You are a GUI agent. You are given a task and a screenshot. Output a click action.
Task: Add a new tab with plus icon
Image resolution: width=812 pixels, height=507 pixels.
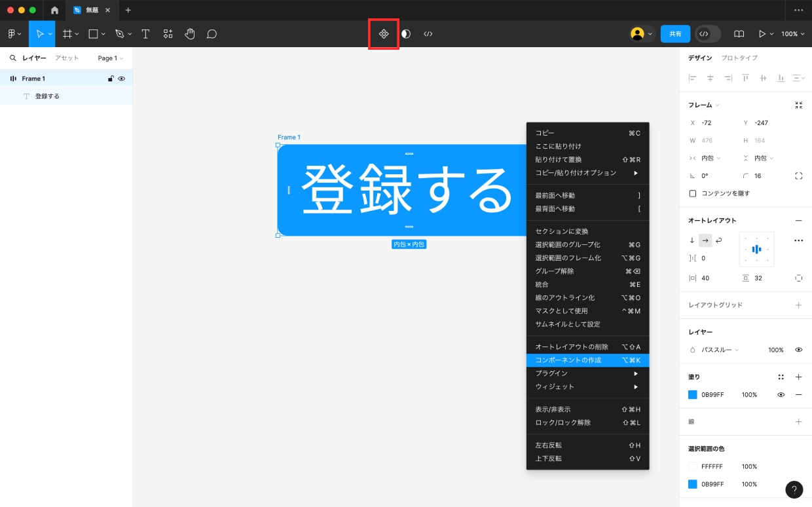click(128, 10)
